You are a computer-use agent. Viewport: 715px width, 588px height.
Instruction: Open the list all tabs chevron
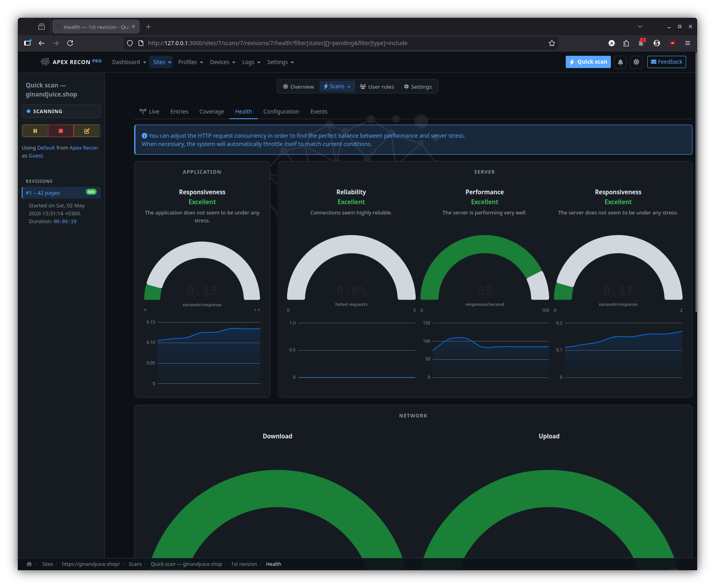[x=640, y=27]
